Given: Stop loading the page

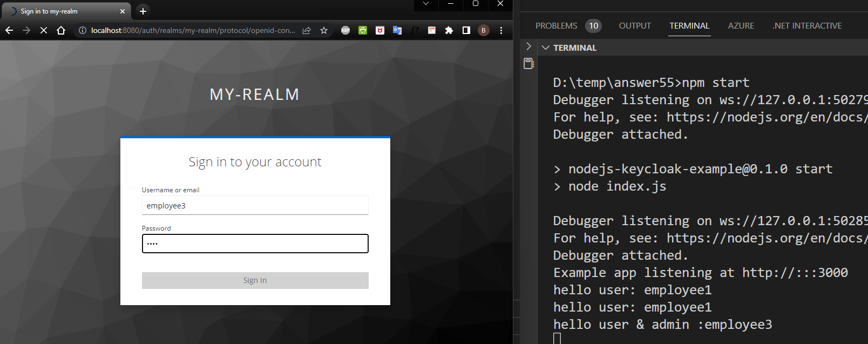Looking at the screenshot, I should [x=44, y=30].
